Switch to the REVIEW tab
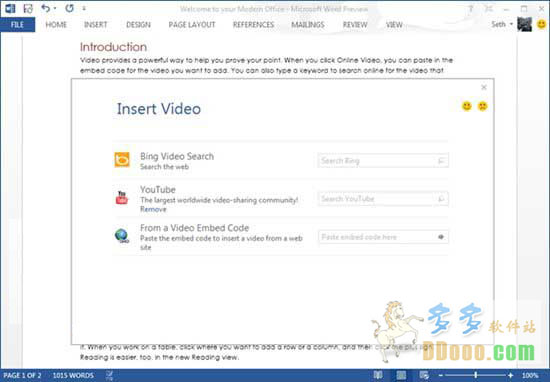Viewport: 550px width, 382px height. click(355, 25)
